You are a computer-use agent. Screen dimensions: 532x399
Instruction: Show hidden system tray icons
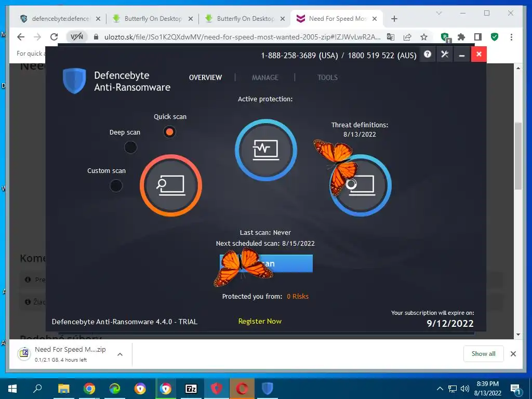click(440, 389)
